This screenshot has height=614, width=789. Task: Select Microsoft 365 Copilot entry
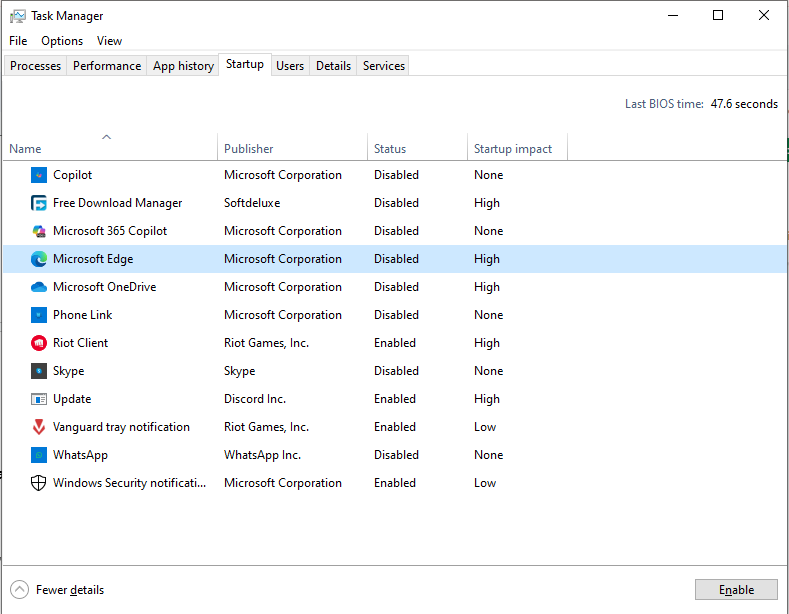(x=110, y=231)
